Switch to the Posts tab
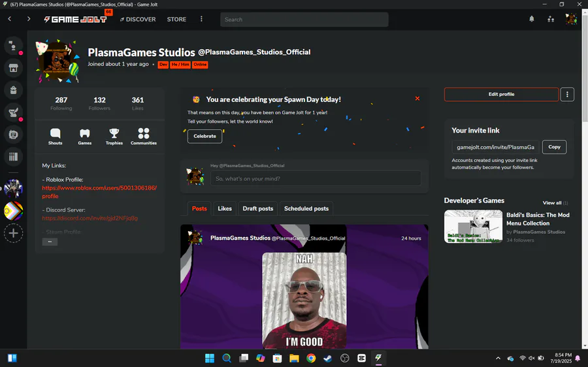 coord(199,208)
